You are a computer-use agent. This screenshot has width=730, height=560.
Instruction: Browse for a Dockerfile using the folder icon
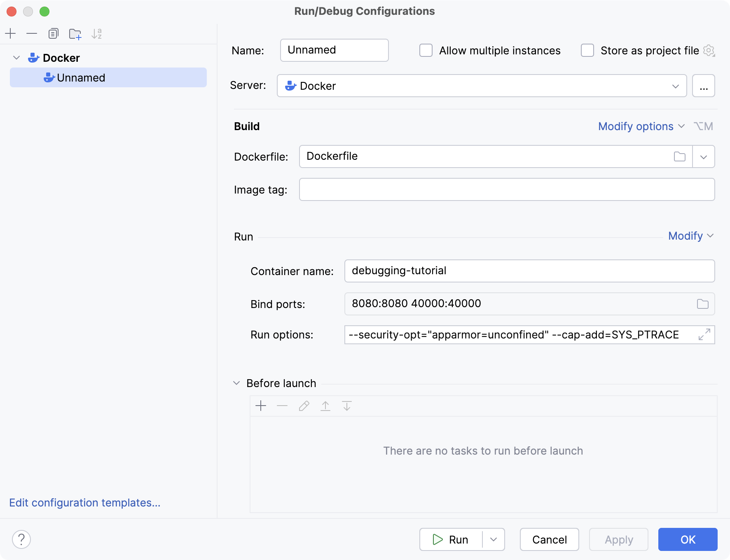[679, 156]
